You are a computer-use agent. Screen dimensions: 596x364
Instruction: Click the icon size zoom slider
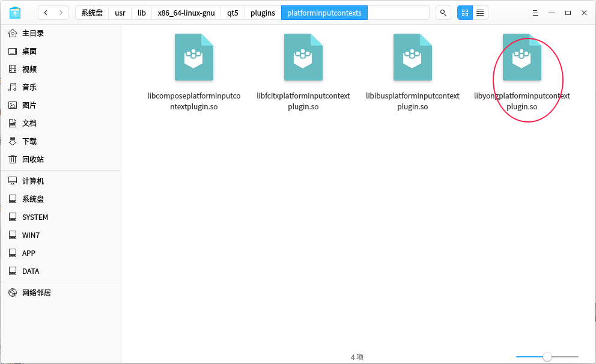(x=547, y=357)
